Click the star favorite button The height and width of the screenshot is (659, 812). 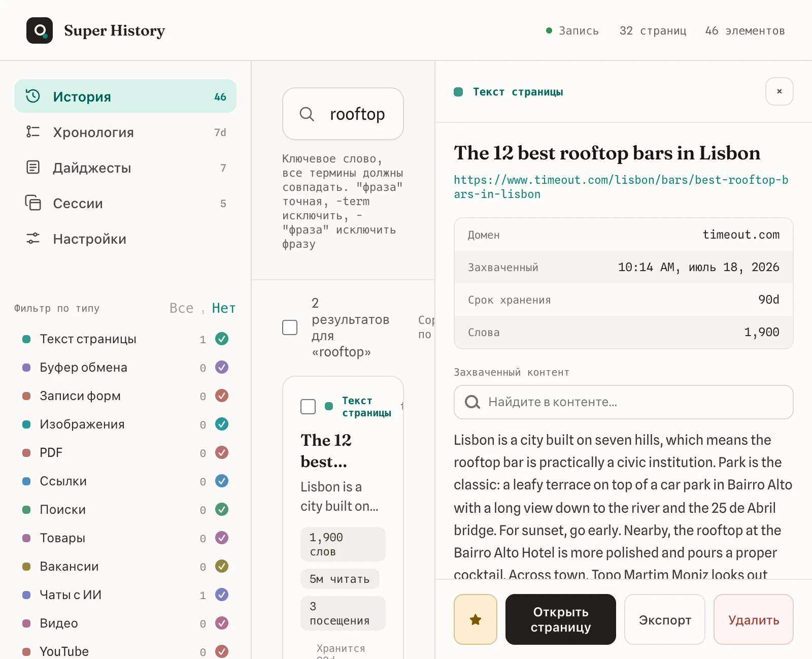(476, 619)
